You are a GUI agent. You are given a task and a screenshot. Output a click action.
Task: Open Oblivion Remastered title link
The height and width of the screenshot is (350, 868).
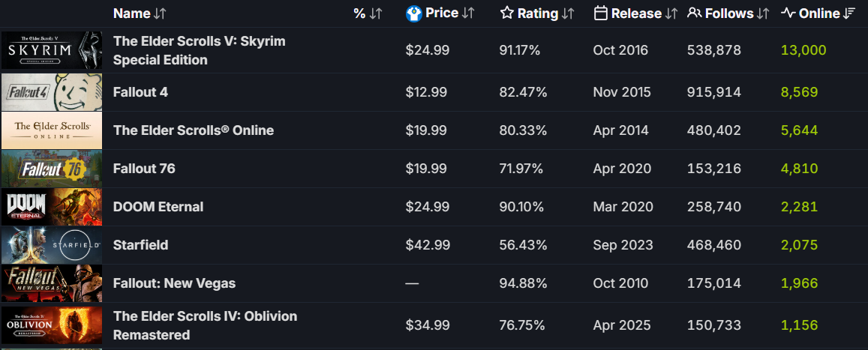point(205,325)
